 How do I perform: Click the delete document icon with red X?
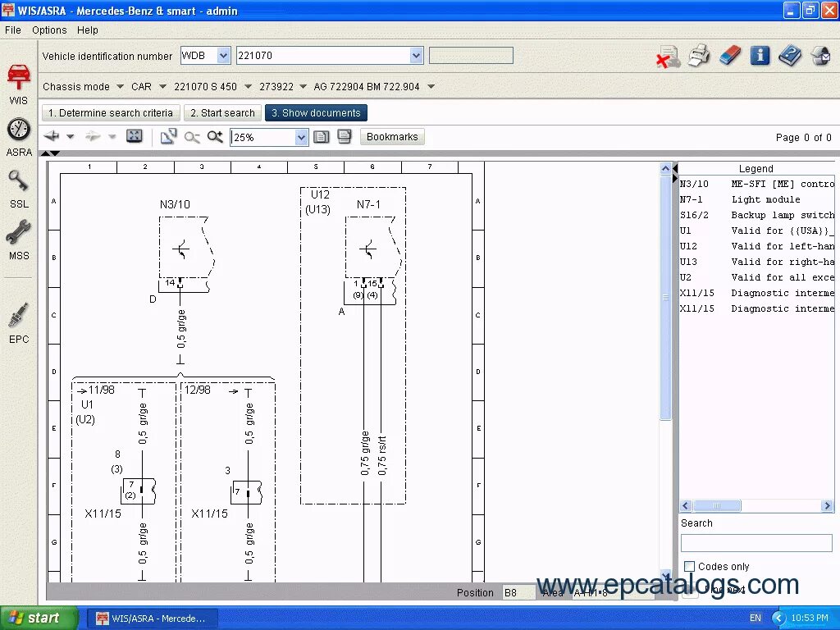668,56
